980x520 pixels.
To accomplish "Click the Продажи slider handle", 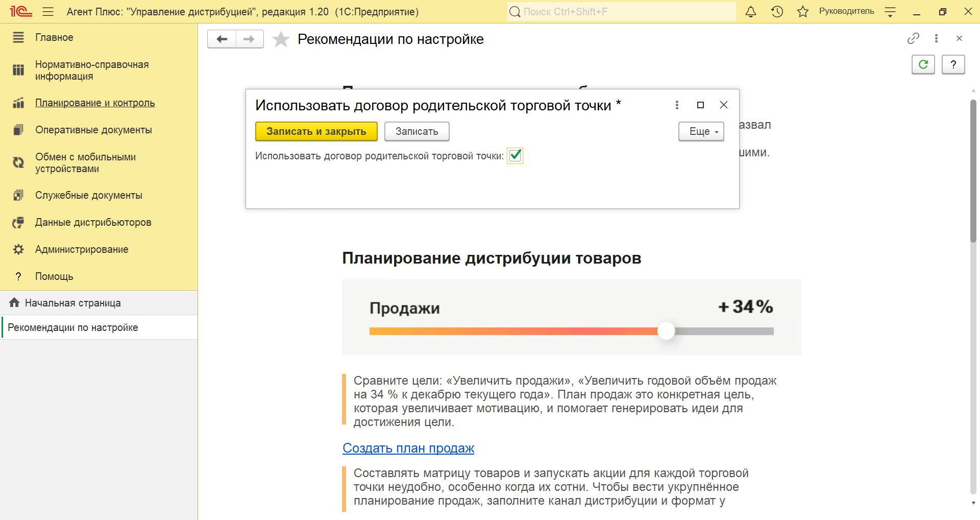I will (x=666, y=331).
